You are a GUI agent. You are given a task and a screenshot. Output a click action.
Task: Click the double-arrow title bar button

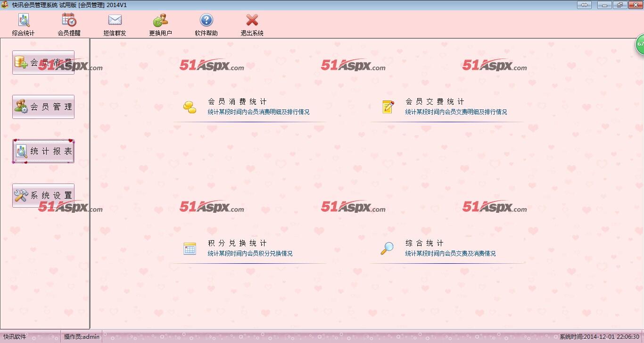coord(585,5)
